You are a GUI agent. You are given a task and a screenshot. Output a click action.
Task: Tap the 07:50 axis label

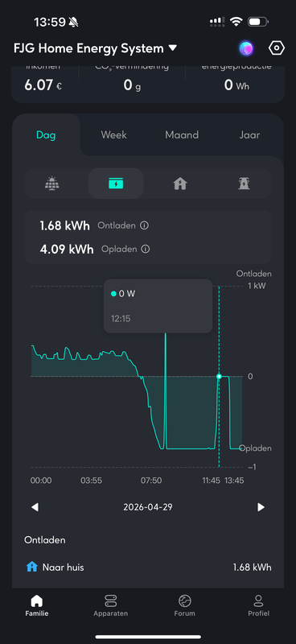(151, 481)
